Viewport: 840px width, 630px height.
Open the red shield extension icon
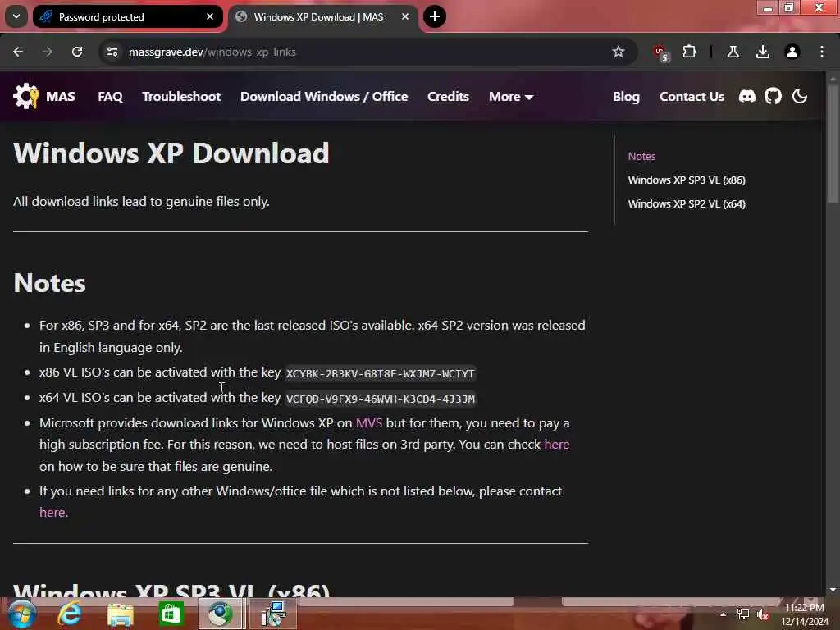pyautogui.click(x=661, y=52)
